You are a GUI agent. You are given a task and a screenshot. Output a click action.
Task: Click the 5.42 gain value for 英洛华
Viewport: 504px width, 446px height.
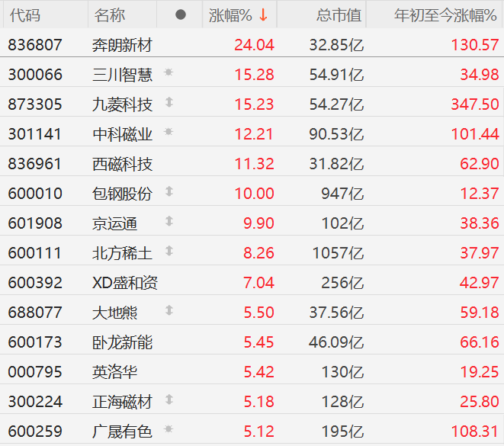(258, 372)
